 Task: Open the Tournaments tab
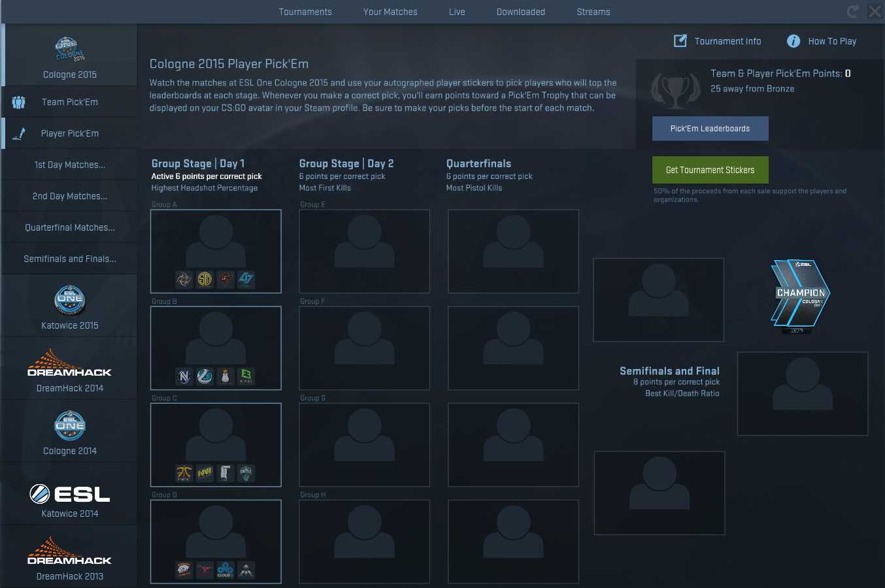(x=305, y=12)
